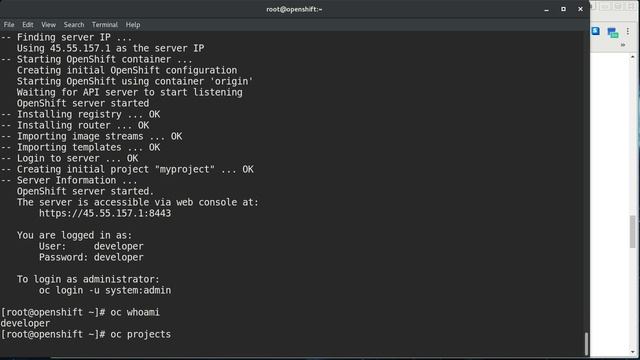Image resolution: width=640 pixels, height=360 pixels.
Task: Click the 'oc projects' command text
Action: pyautogui.click(x=140, y=334)
